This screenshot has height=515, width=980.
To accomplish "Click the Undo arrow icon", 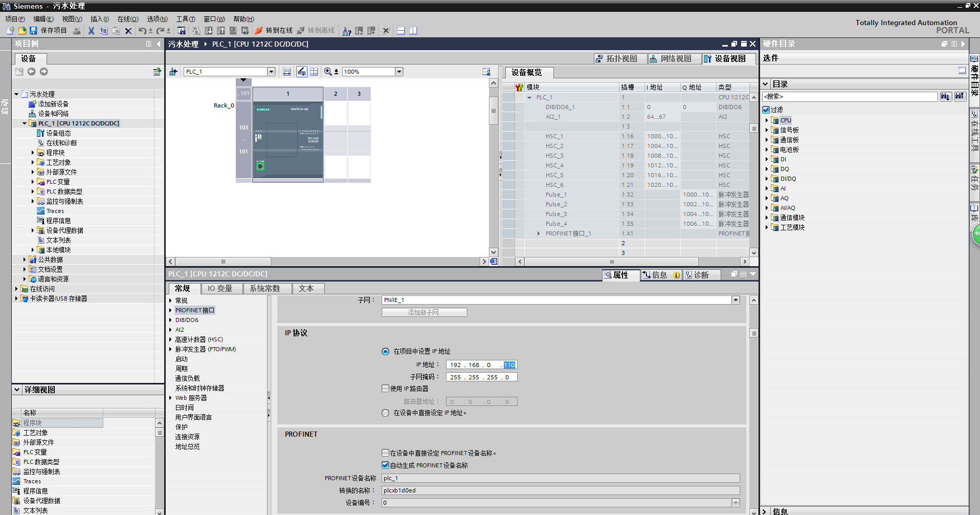I will [142, 31].
